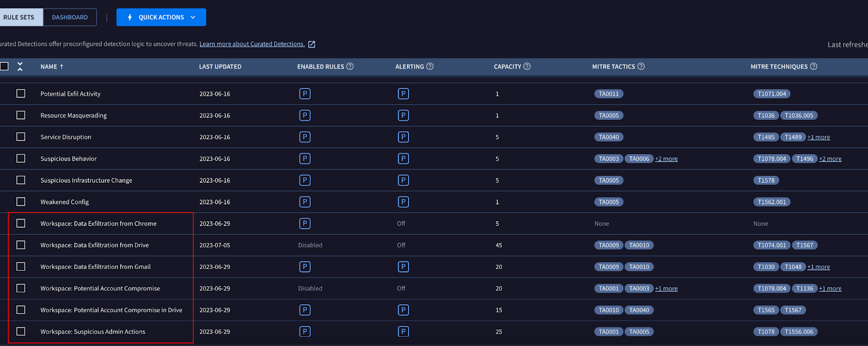The width and height of the screenshot is (868, 346).
Task: Tick the Workspace: Suspicious Admin Actions checkbox
Action: [x=21, y=331]
